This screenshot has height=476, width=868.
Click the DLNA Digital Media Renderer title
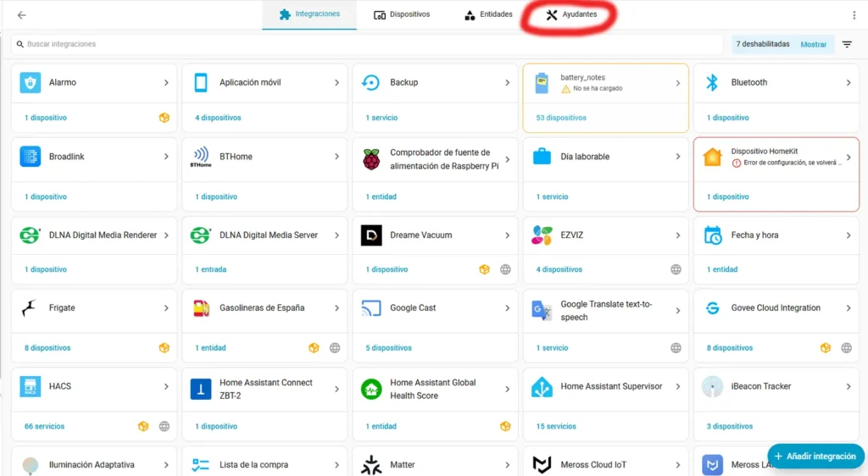pos(103,235)
